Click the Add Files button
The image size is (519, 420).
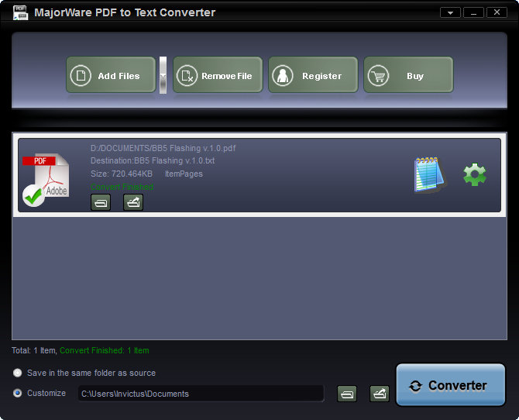click(x=111, y=75)
